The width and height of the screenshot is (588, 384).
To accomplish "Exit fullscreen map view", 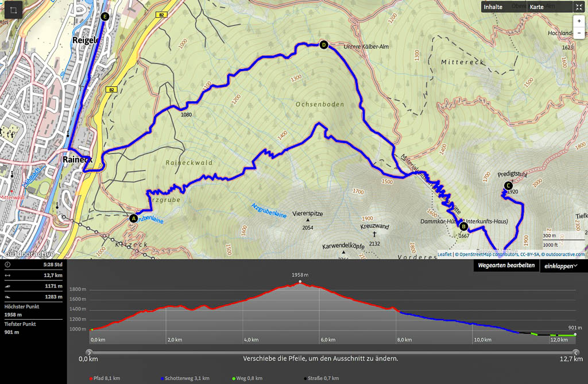I will pyautogui.click(x=578, y=7).
